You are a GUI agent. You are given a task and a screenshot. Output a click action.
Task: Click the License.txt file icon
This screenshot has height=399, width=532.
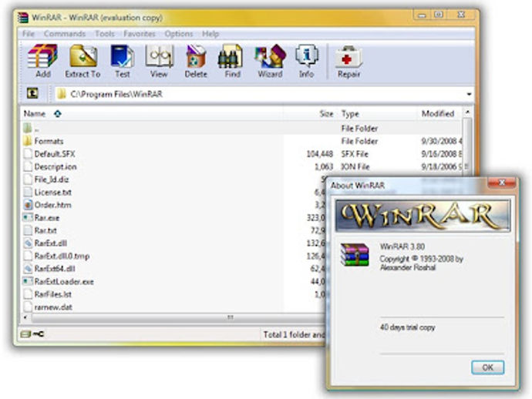pyautogui.click(x=28, y=192)
